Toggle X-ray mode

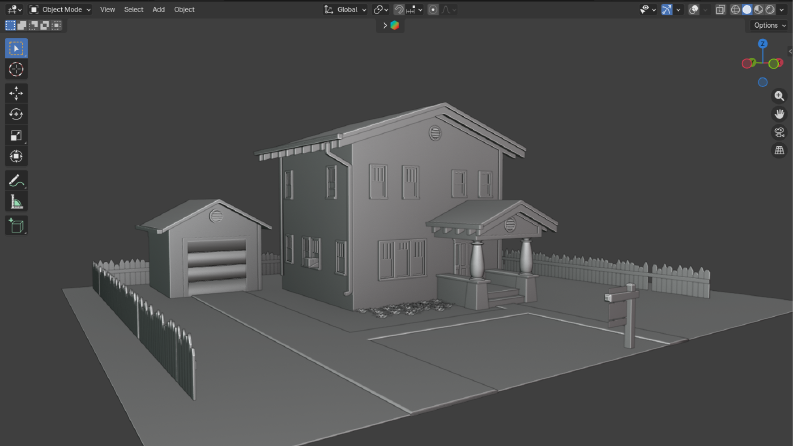[x=720, y=10]
